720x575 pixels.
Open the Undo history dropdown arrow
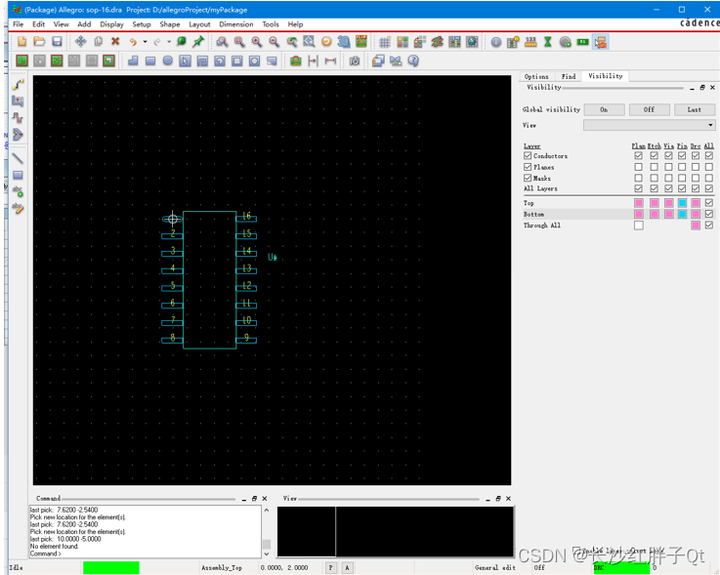(x=144, y=42)
